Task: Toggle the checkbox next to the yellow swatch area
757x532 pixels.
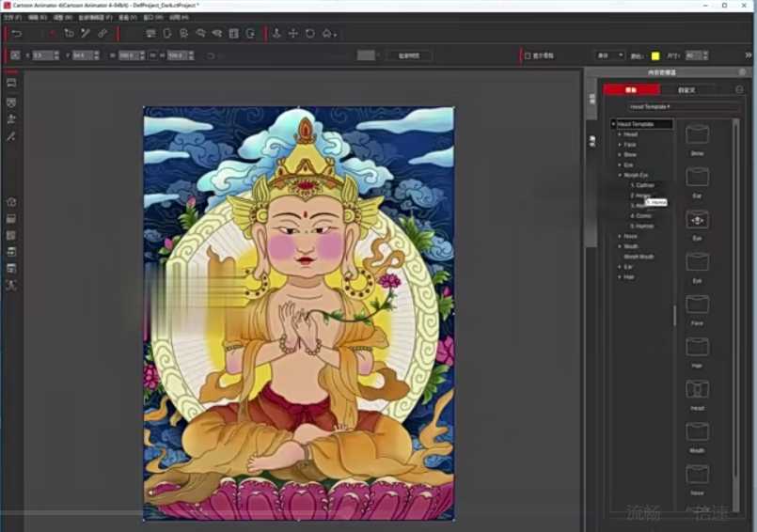Action: coord(528,56)
